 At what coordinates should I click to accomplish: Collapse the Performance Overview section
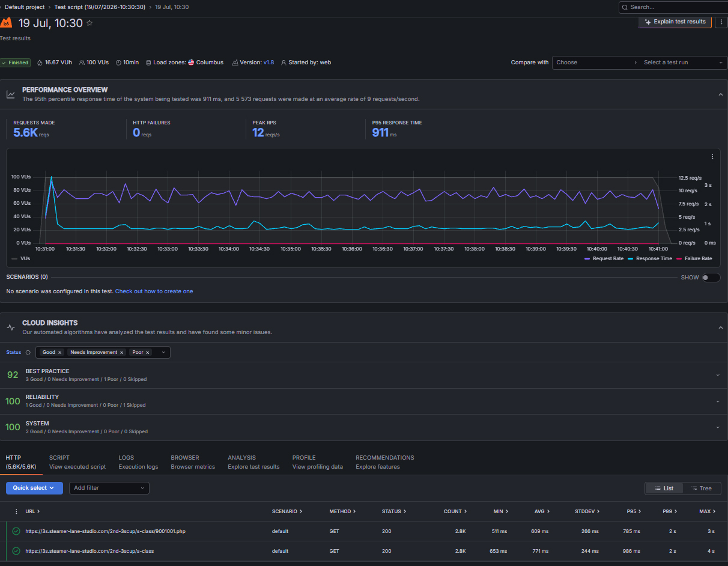click(x=720, y=94)
